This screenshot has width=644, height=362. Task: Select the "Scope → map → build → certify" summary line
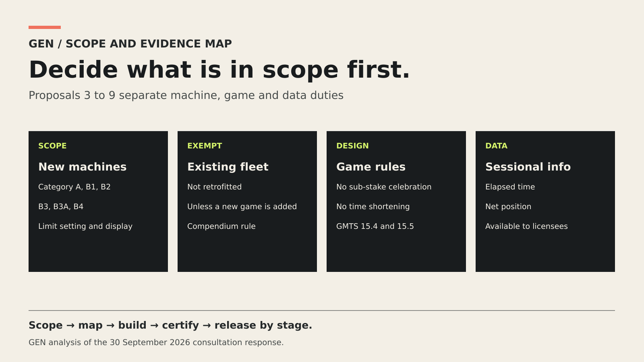(170, 325)
